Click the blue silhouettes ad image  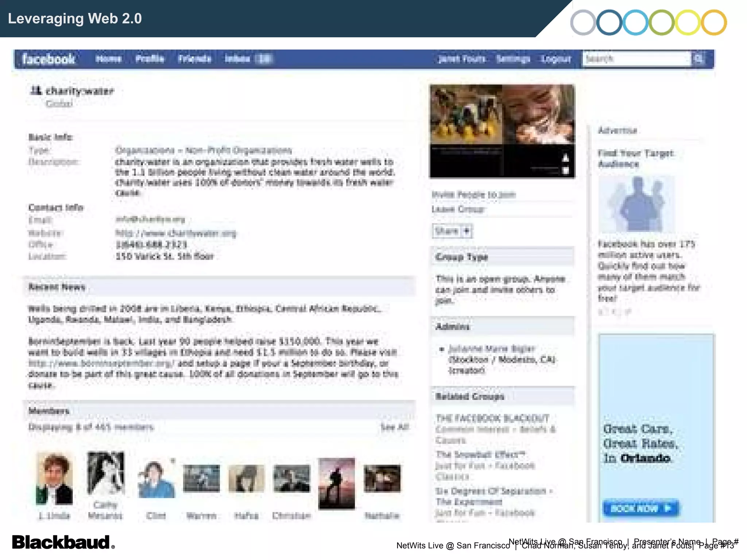pos(637,204)
